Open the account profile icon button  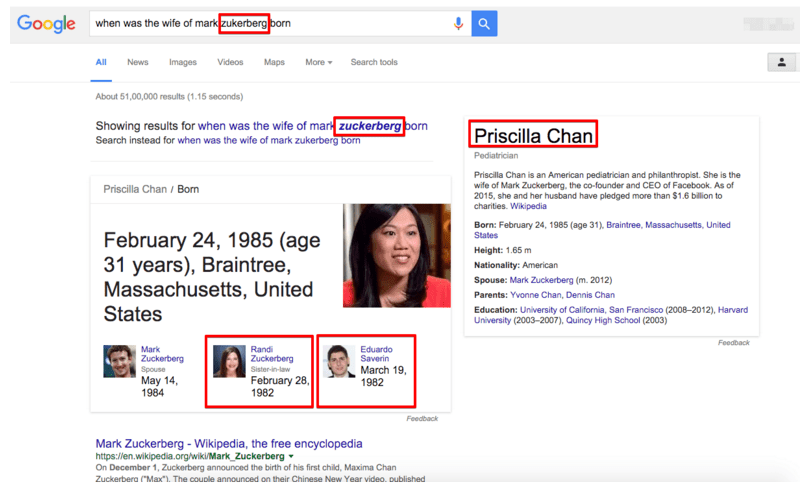coord(781,63)
